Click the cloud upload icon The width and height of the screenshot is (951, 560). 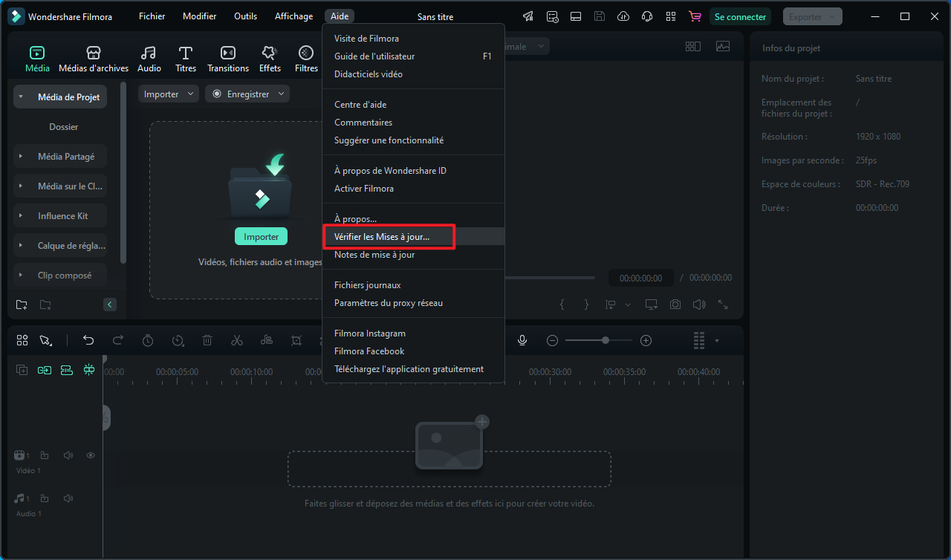coord(623,16)
